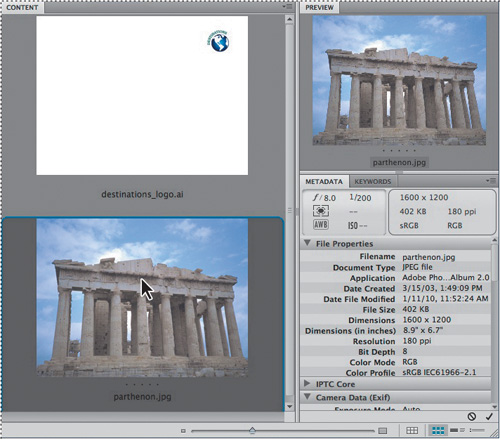
Task: Click the f/8.0 aperture value
Action: 324,198
